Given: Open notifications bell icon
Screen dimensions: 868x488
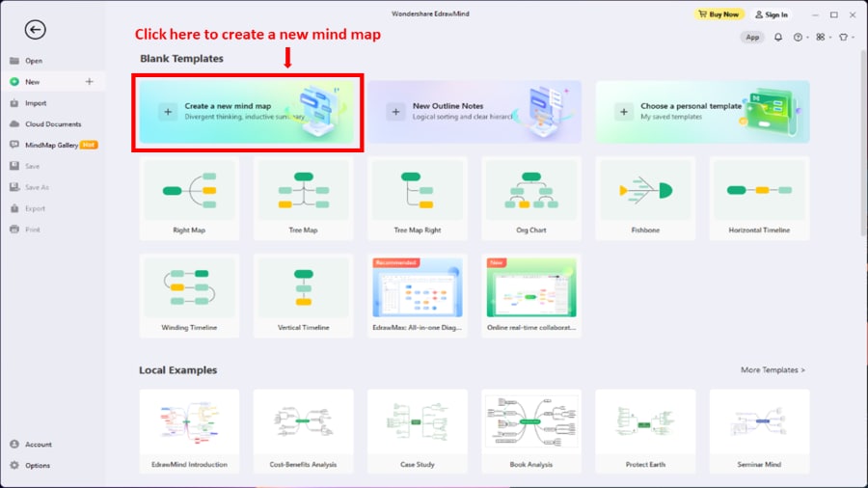Looking at the screenshot, I should point(777,37).
